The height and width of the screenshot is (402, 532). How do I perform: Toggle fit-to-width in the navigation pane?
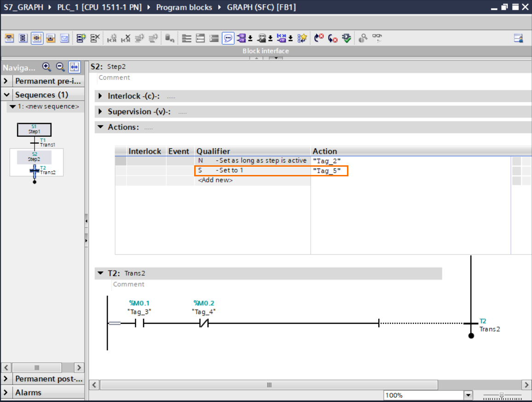pyautogui.click(x=74, y=67)
